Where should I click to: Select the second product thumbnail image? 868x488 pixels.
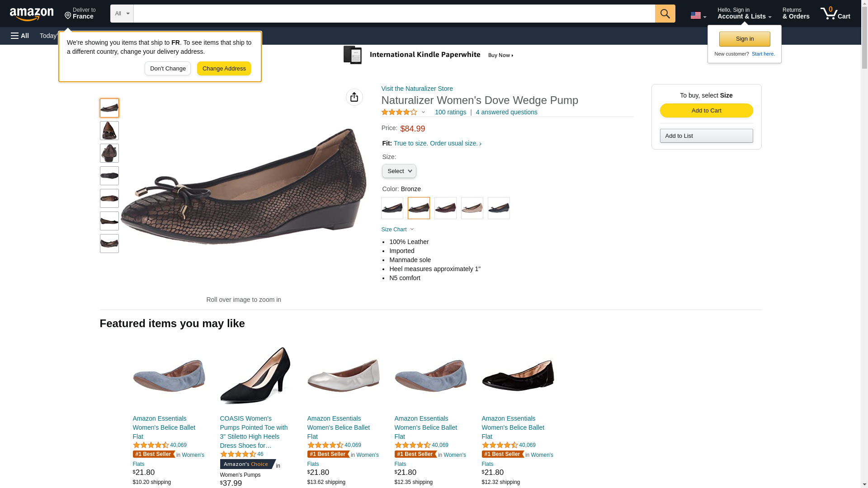(109, 131)
